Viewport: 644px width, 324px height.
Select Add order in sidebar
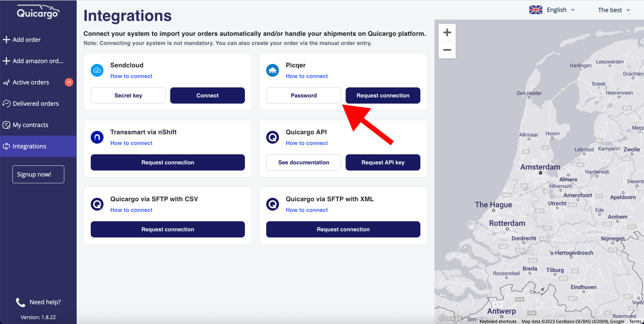26,40
